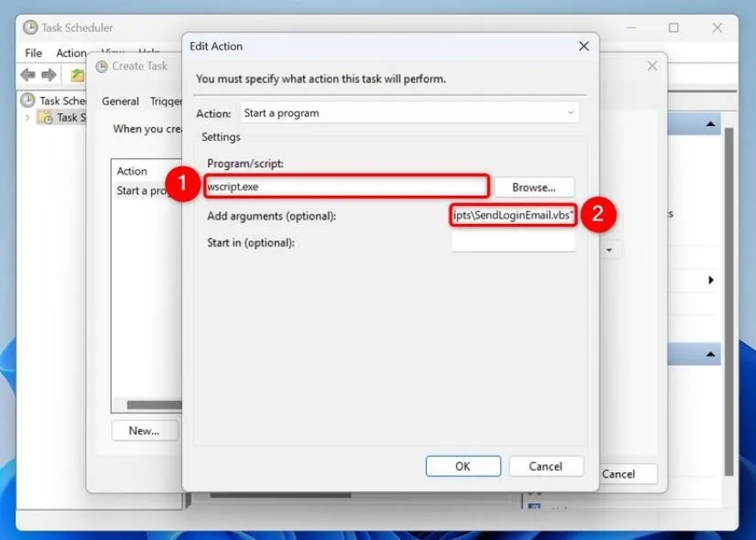Click the Browse button
This screenshot has width=756, height=540.
[x=533, y=187]
